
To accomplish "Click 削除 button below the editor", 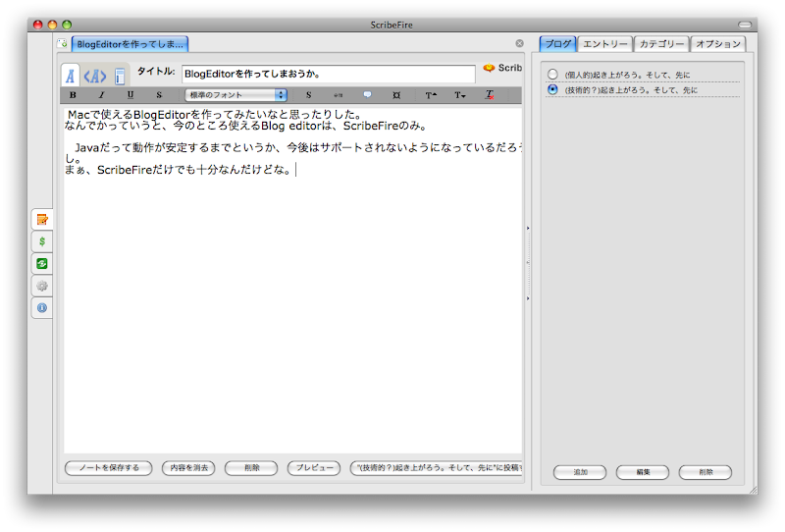I will point(251,468).
